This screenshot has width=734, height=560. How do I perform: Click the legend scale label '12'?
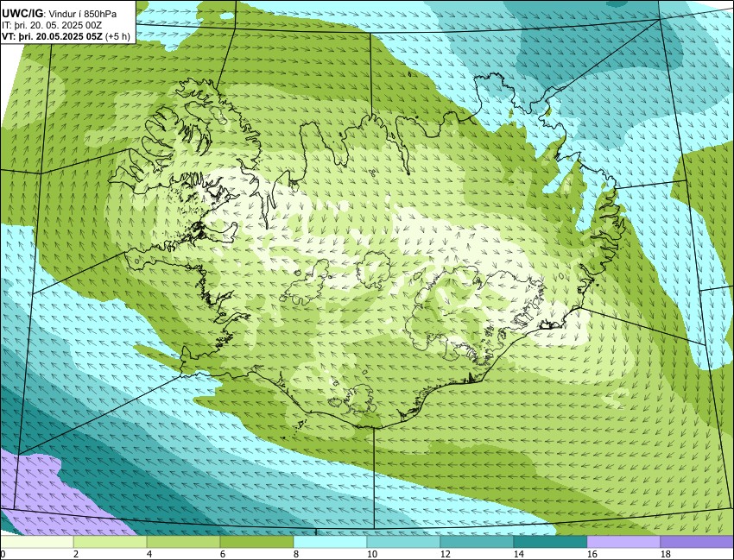(x=446, y=554)
